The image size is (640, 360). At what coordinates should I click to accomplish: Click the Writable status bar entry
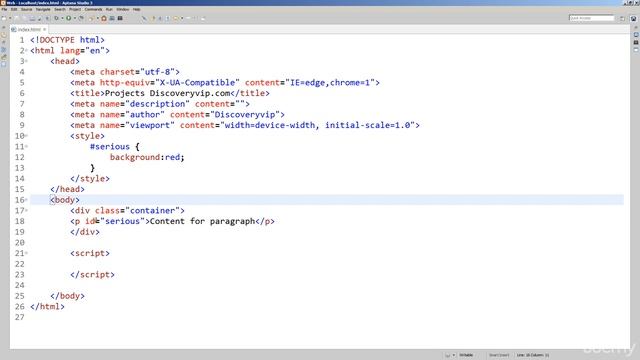click(x=466, y=355)
